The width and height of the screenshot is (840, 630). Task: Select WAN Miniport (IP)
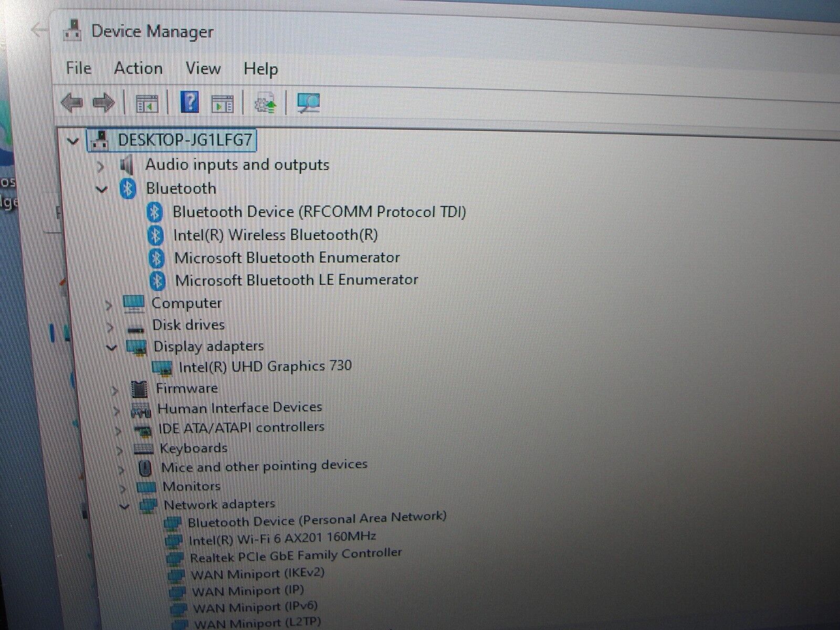[248, 591]
